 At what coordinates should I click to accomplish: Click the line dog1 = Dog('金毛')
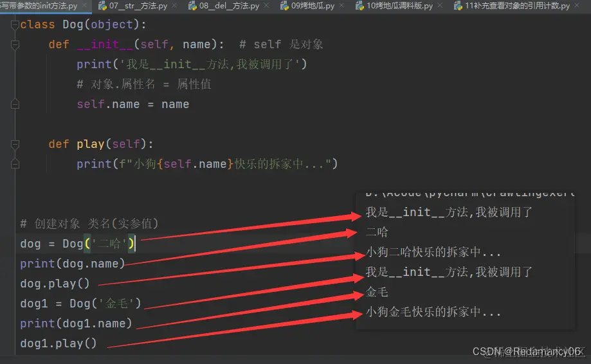tap(80, 304)
